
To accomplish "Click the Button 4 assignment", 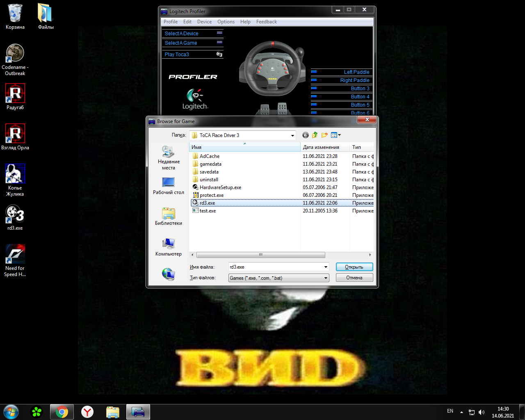I will (x=341, y=97).
